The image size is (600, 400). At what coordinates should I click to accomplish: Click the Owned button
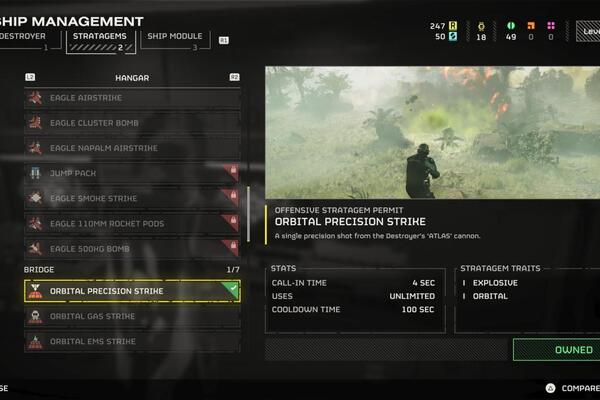[557, 349]
